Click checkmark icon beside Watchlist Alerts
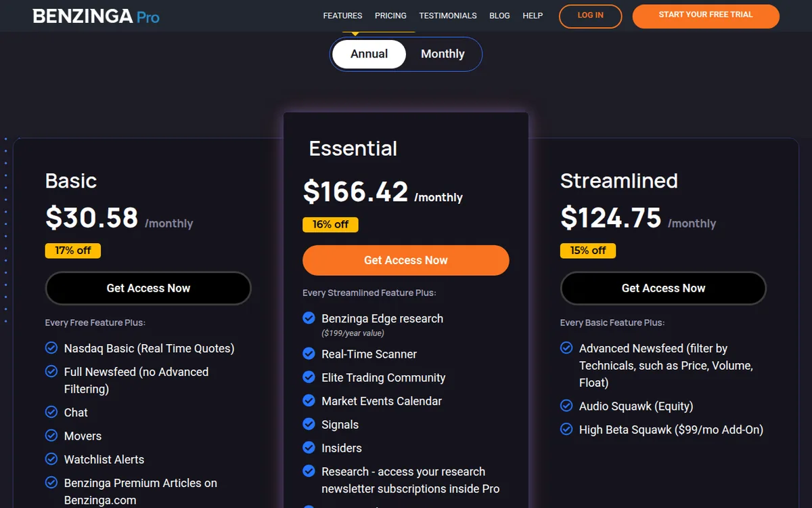The image size is (812, 508). (x=51, y=459)
